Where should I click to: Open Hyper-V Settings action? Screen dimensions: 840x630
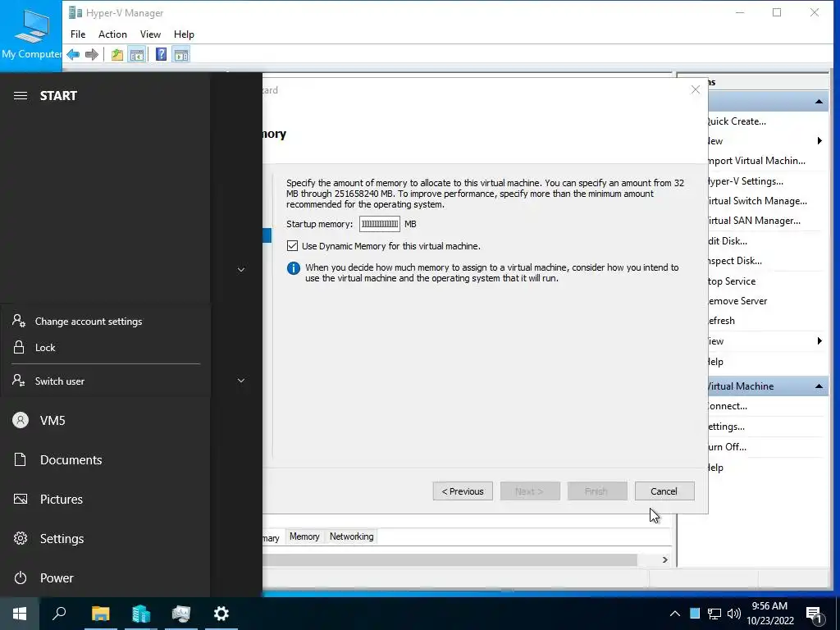pos(745,181)
